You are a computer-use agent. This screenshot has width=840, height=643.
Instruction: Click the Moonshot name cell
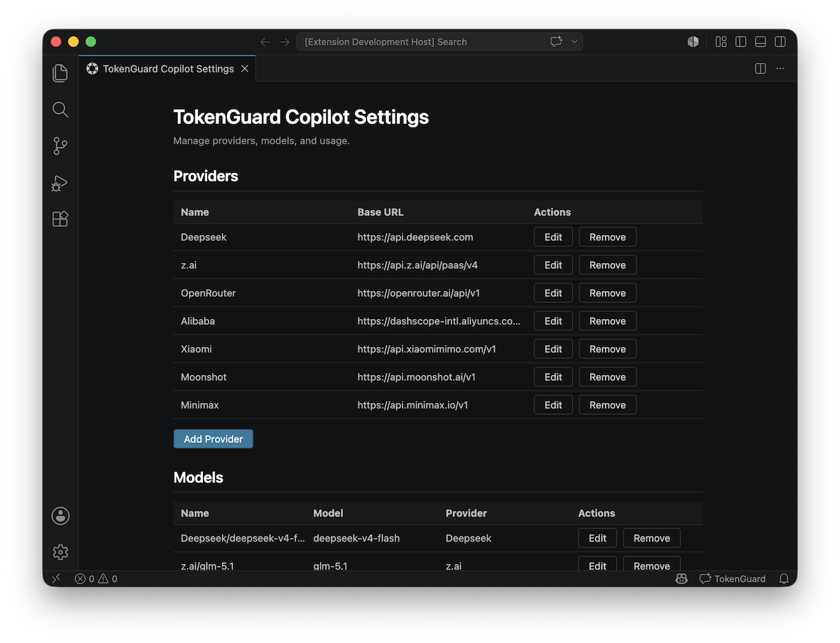click(x=204, y=377)
